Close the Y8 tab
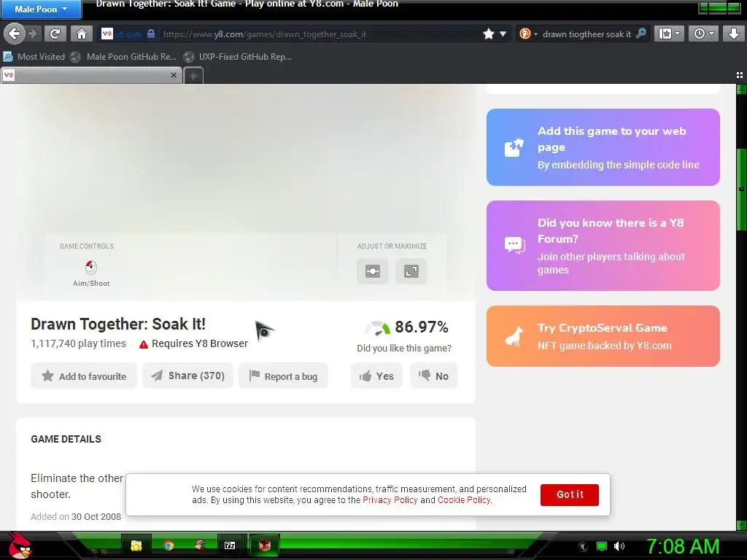This screenshot has width=747, height=560. (x=174, y=75)
